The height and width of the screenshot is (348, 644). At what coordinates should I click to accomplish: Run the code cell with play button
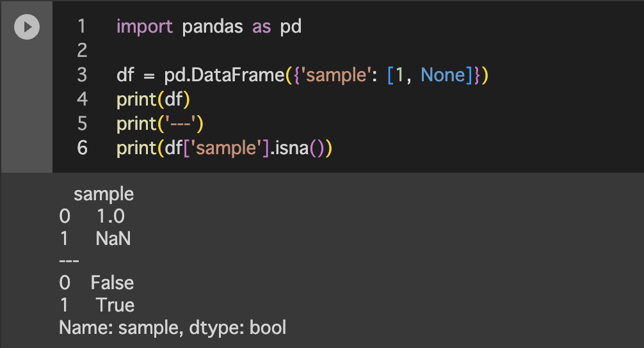coord(27,27)
